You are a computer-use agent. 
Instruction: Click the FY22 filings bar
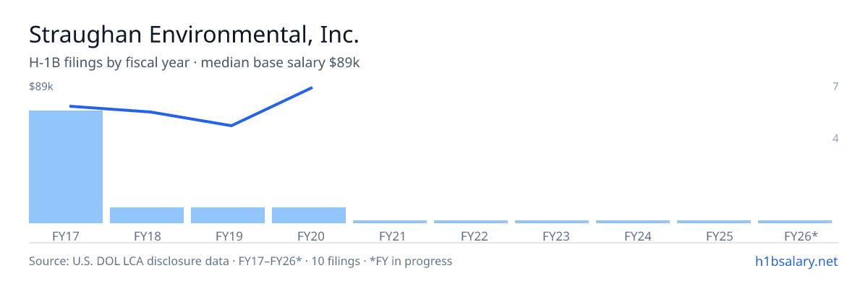471,222
